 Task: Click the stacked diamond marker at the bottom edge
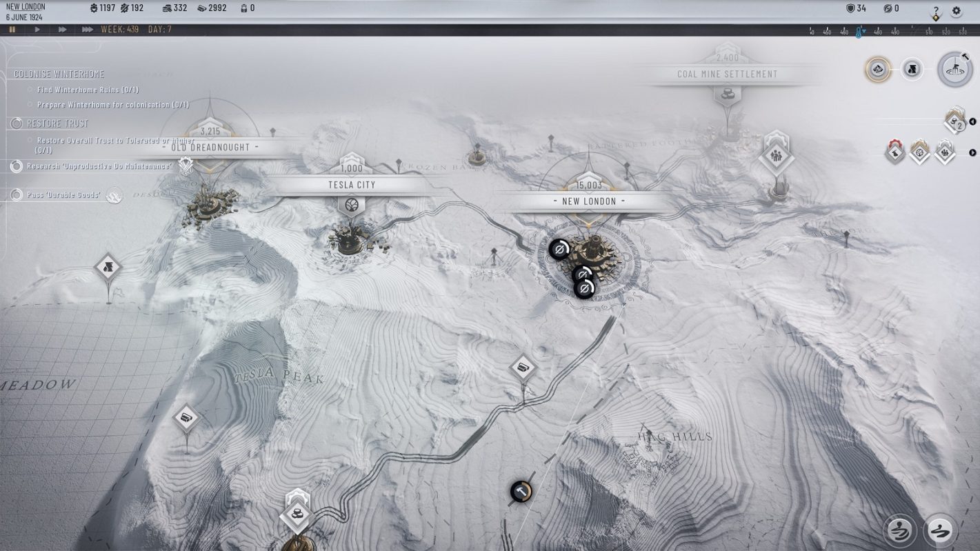[x=298, y=512]
